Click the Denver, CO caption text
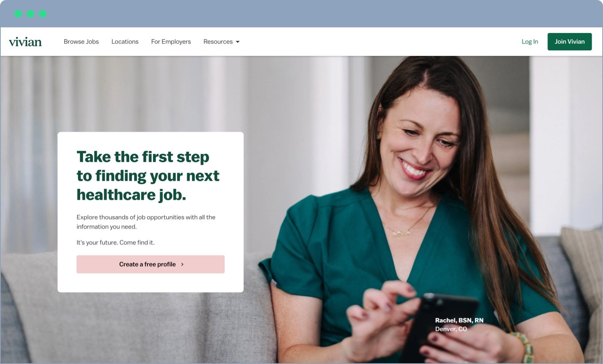603x364 pixels. pyautogui.click(x=451, y=329)
